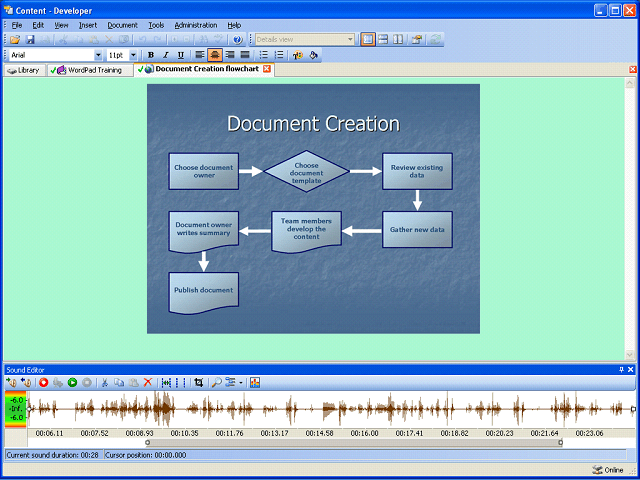Click the refresh icon in top toolbar

436,40
